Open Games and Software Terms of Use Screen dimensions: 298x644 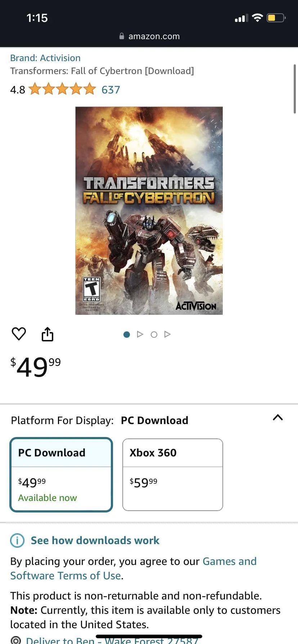click(x=134, y=568)
